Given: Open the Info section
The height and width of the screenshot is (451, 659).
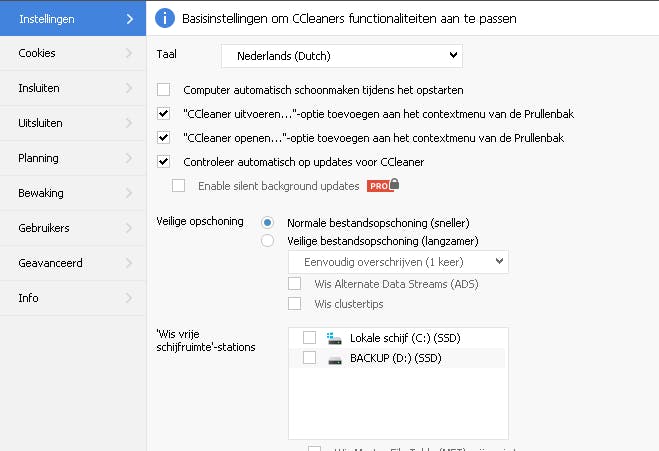Looking at the screenshot, I should pyautogui.click(x=73, y=298).
